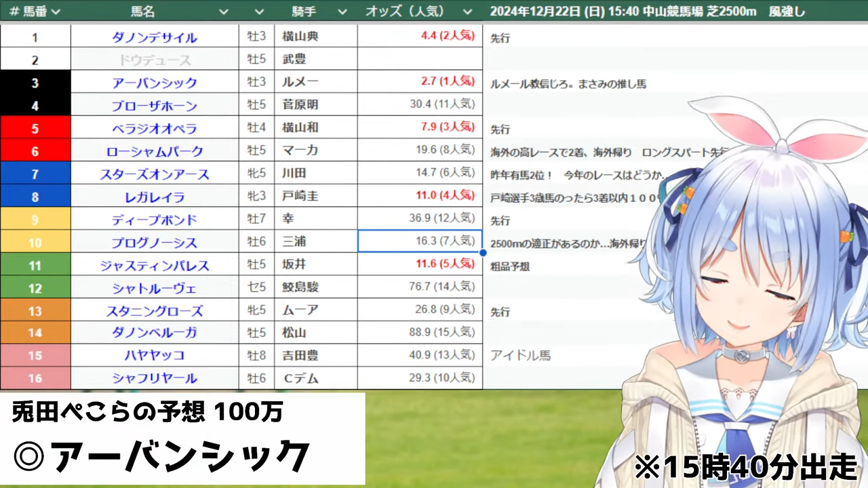Click horse name ハヤヤッコ

click(155, 355)
